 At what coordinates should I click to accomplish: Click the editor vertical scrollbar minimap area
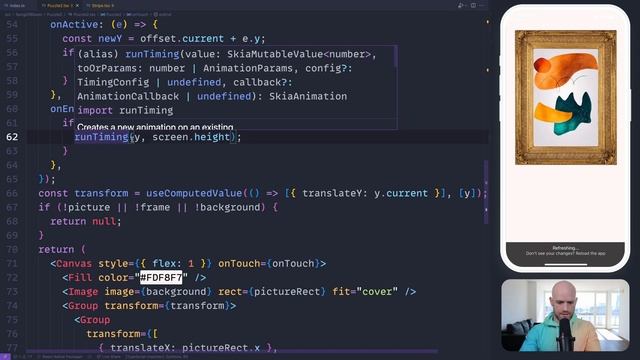click(x=486, y=192)
